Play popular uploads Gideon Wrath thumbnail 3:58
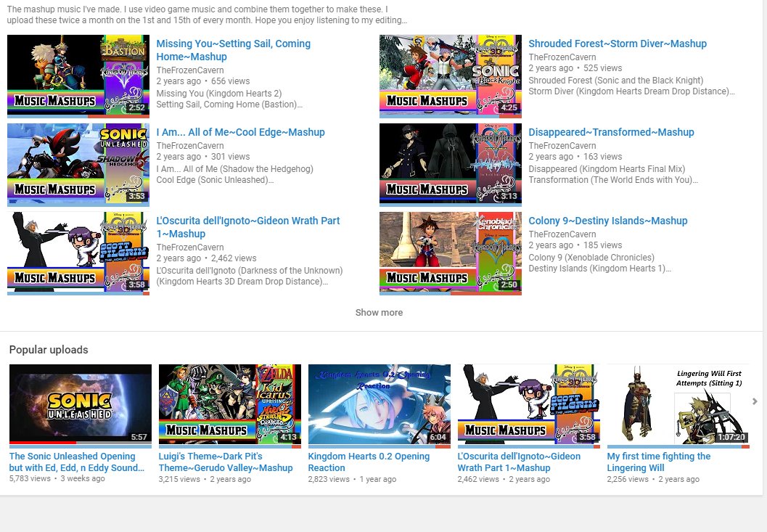Image resolution: width=767 pixels, height=532 pixels. pos(529,404)
